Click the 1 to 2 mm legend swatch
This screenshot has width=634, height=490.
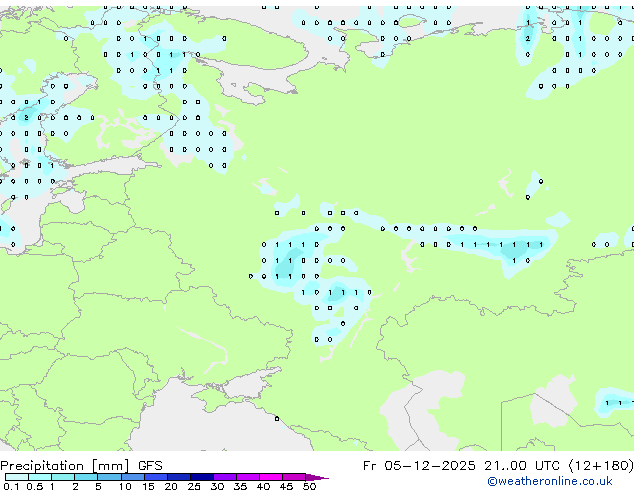pos(63,477)
